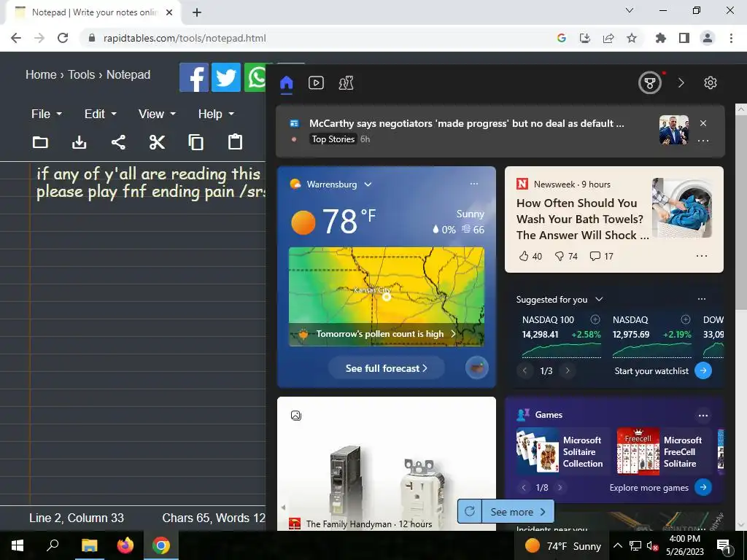Open Tomorrow's pollen count is high link
The width and height of the screenshot is (747, 560).
point(386,334)
